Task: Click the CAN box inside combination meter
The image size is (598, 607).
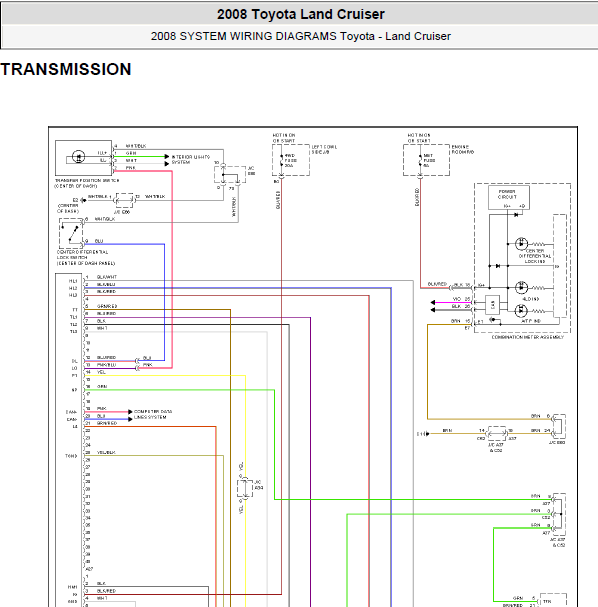Action: pyautogui.click(x=492, y=305)
